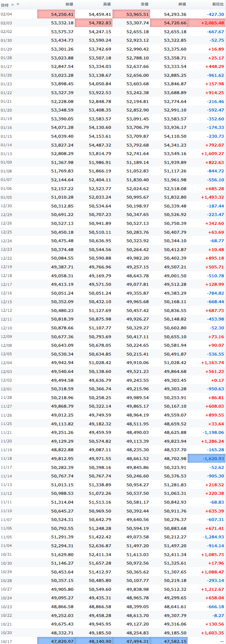Select the 02/02 date cell

pos(6,32)
